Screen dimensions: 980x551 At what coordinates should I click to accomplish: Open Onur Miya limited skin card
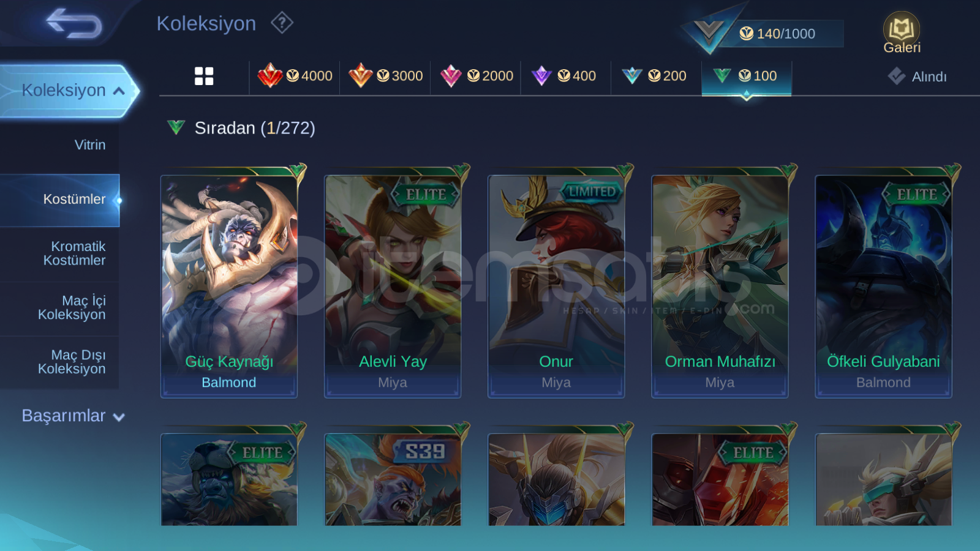tap(556, 287)
